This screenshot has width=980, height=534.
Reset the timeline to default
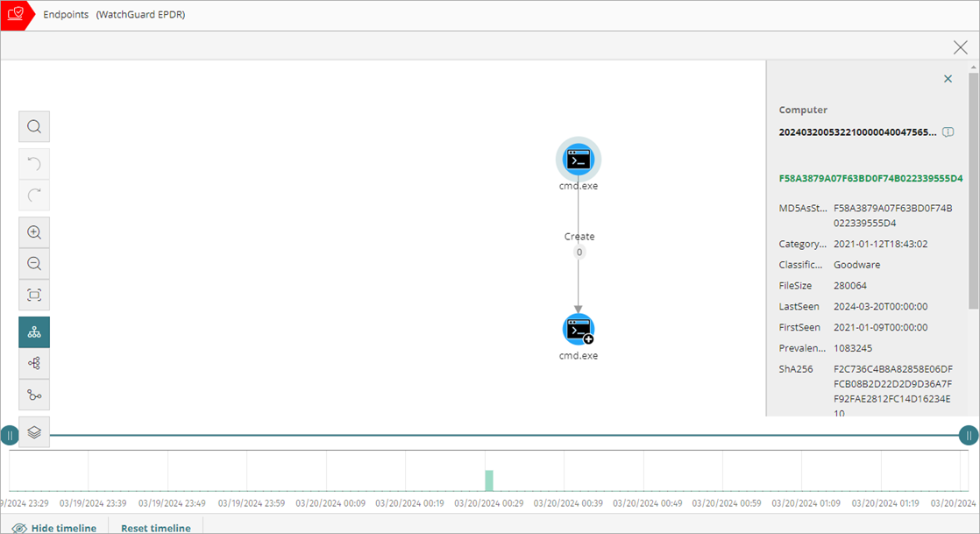(154, 527)
